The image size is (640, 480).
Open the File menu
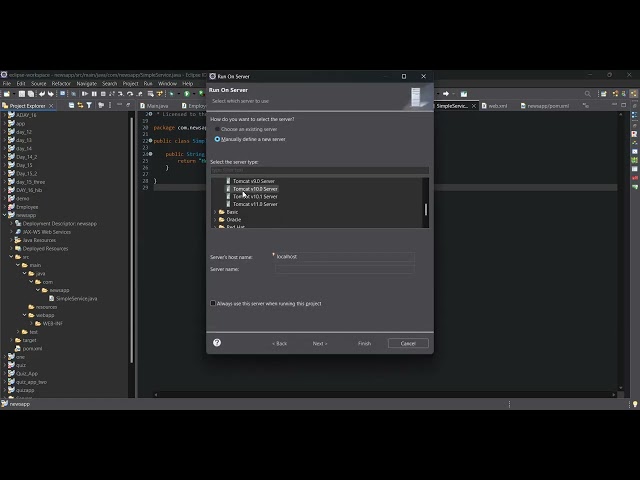7,84
